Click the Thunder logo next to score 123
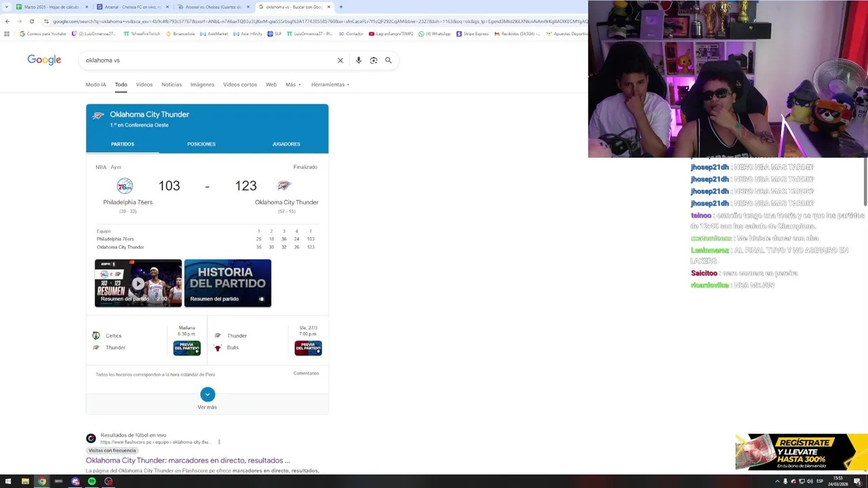868x488 pixels. point(284,186)
